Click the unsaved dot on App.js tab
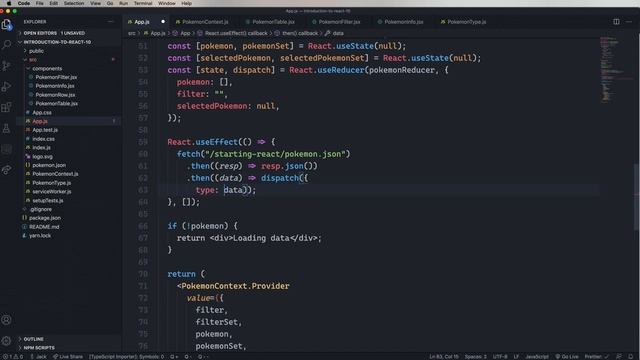 (x=163, y=22)
